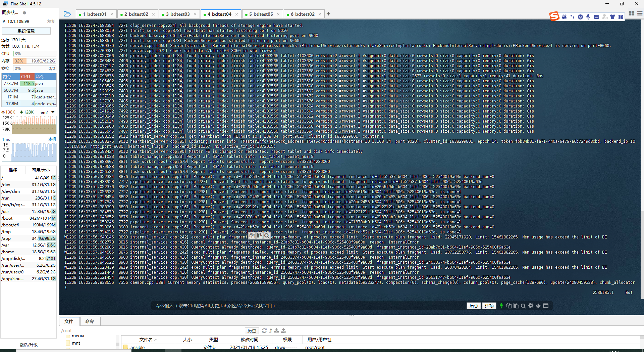
Task: Switch to grid layout view
Action: pyautogui.click(x=632, y=13)
